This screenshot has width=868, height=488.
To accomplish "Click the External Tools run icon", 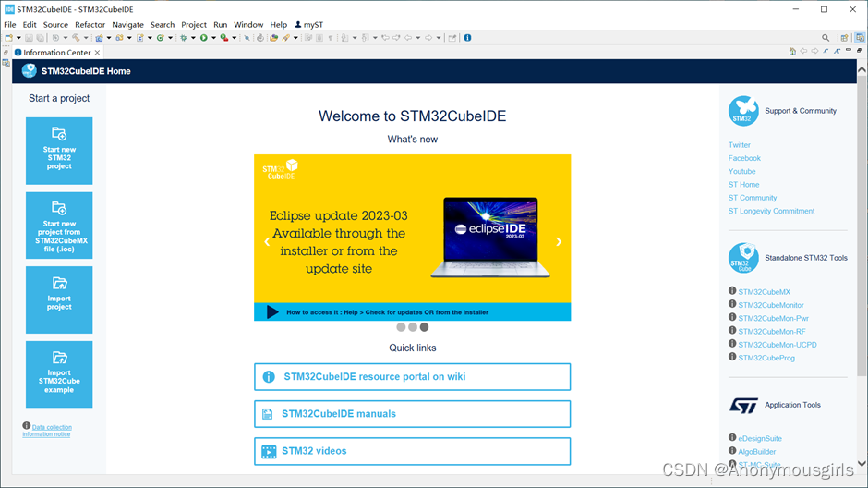I will [224, 38].
